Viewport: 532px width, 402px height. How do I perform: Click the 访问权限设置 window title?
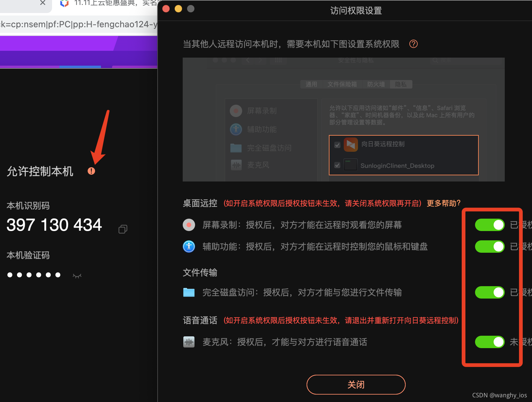(356, 11)
